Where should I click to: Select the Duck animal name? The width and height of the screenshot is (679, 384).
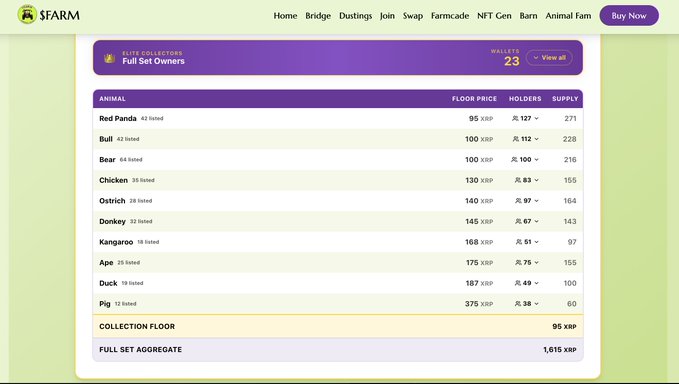[x=108, y=283]
